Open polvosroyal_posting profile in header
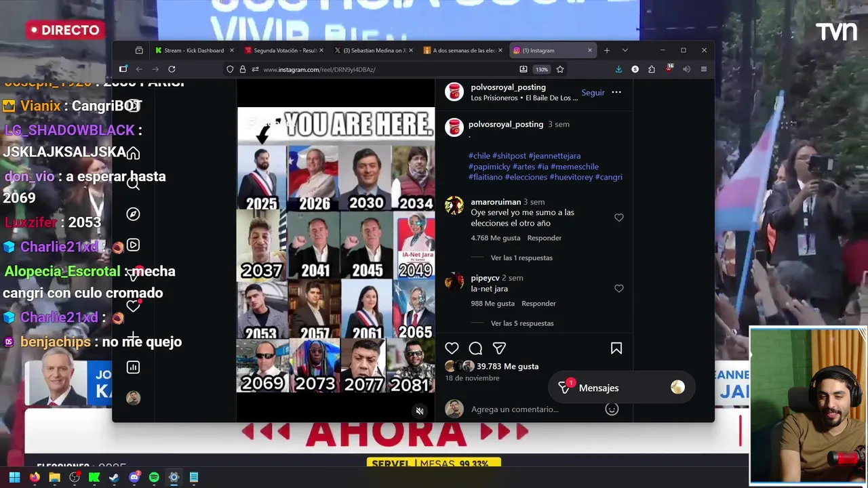The height and width of the screenshot is (488, 868). coord(508,87)
